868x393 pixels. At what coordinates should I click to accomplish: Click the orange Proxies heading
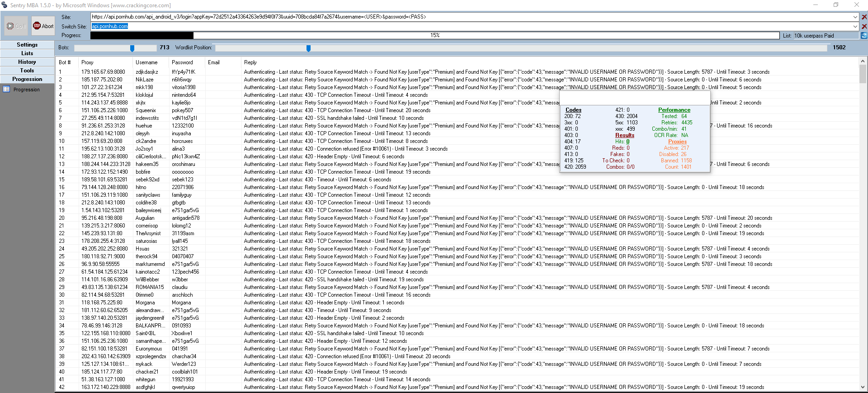677,142
